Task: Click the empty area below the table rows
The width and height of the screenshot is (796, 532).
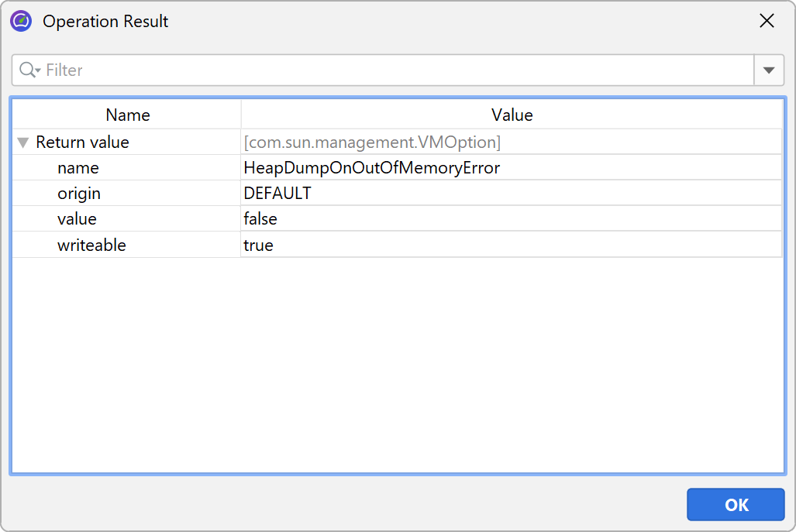Action: pos(397,364)
